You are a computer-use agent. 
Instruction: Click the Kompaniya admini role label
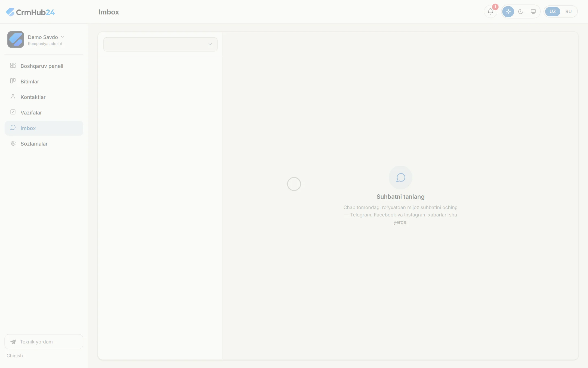(45, 44)
